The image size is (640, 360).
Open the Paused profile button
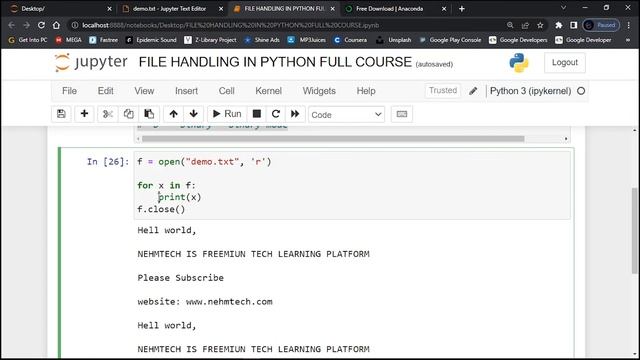click(x=601, y=25)
